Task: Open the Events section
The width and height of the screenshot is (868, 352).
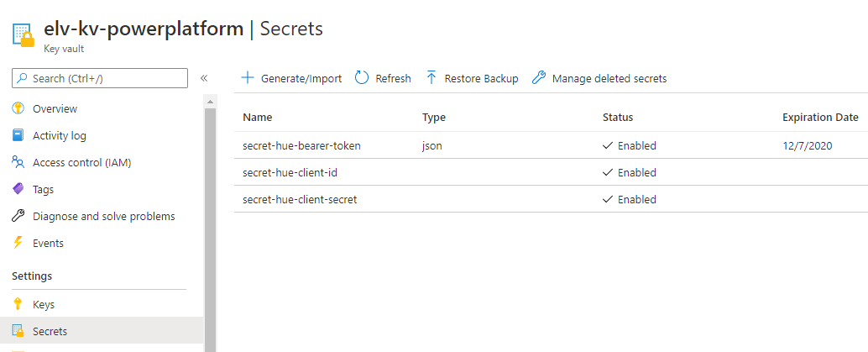Action: pyautogui.click(x=48, y=243)
